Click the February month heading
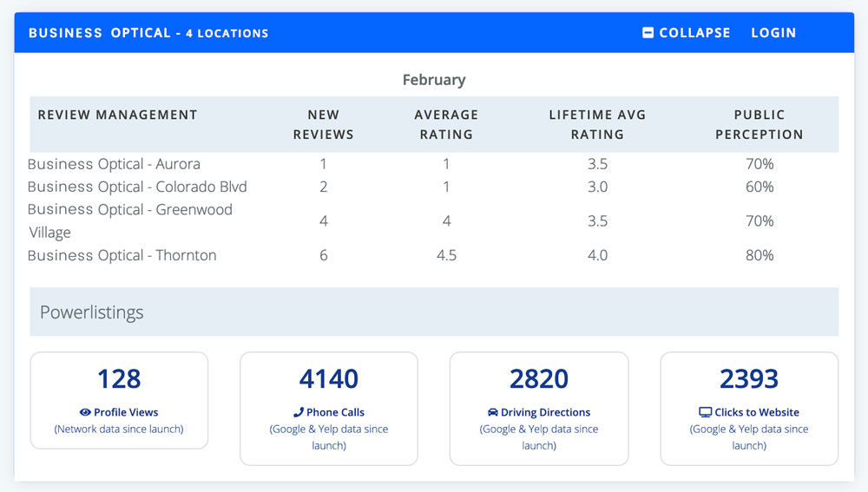The image size is (868, 492). 434,80
